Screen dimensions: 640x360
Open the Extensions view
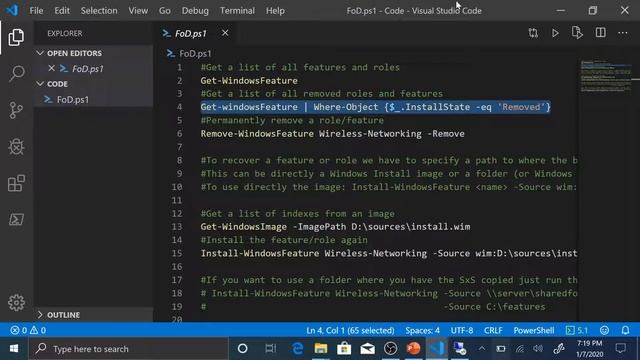click(16, 183)
